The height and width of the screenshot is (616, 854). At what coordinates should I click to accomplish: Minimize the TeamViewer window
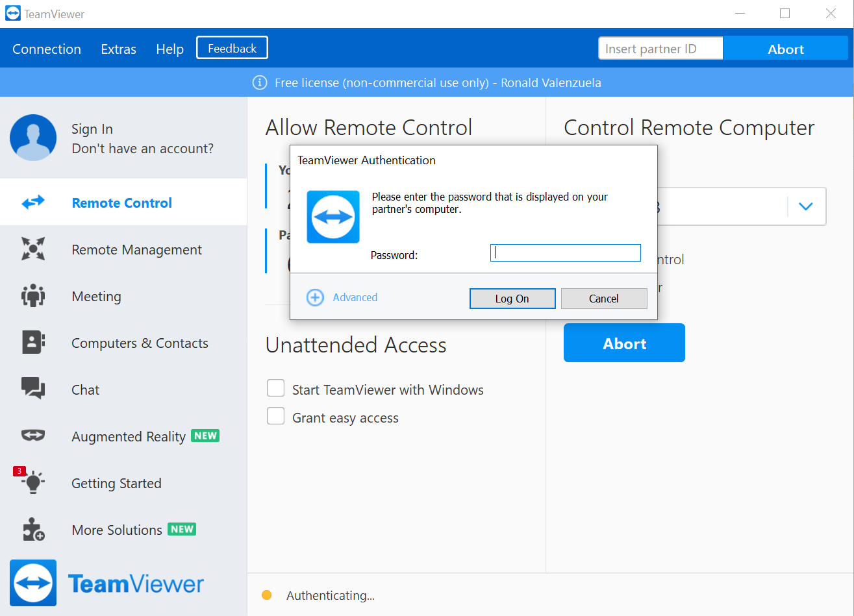coord(740,13)
